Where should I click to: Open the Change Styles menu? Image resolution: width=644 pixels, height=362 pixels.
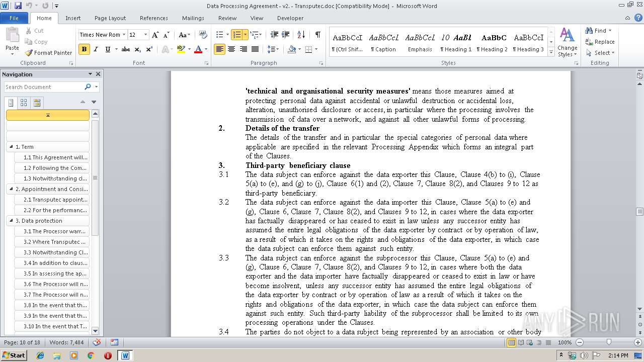(x=567, y=43)
